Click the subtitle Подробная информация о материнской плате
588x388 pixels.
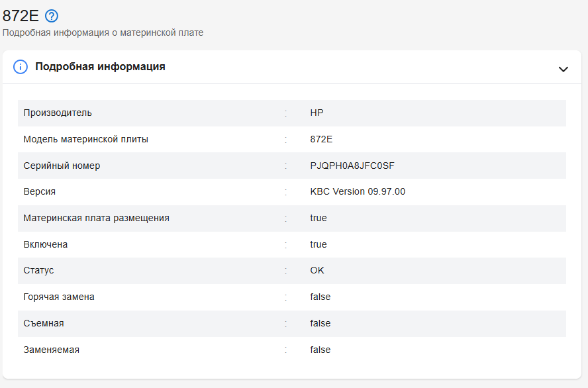tap(103, 32)
